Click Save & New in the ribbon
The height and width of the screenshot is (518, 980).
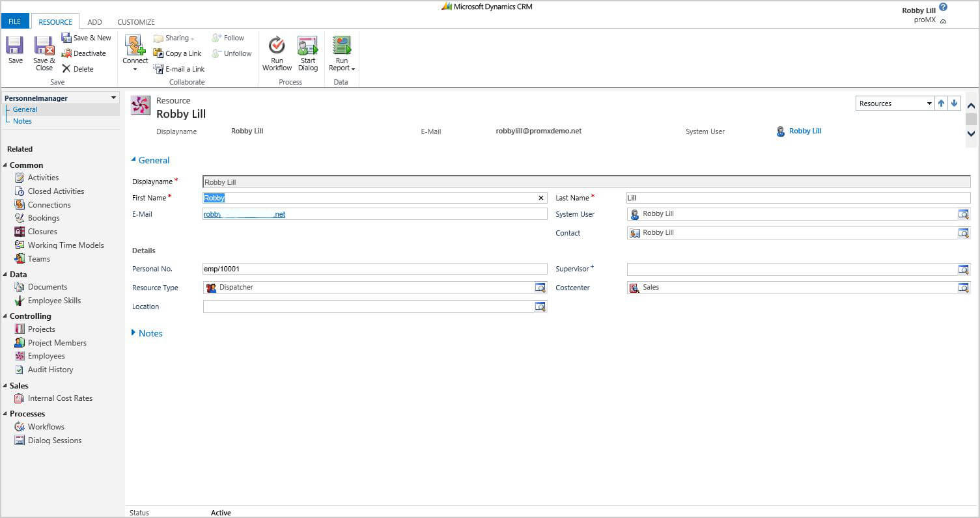point(86,38)
